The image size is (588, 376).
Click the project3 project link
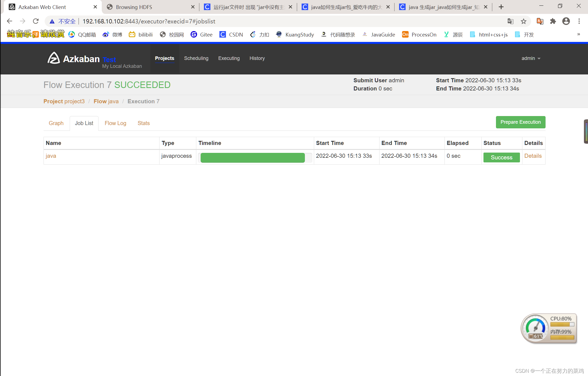tap(74, 102)
